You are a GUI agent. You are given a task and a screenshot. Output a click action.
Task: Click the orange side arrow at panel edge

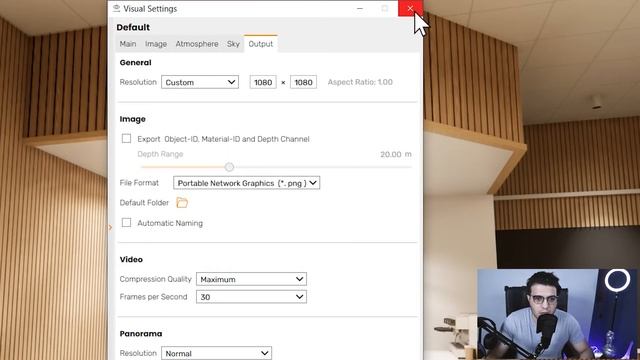(x=110, y=227)
